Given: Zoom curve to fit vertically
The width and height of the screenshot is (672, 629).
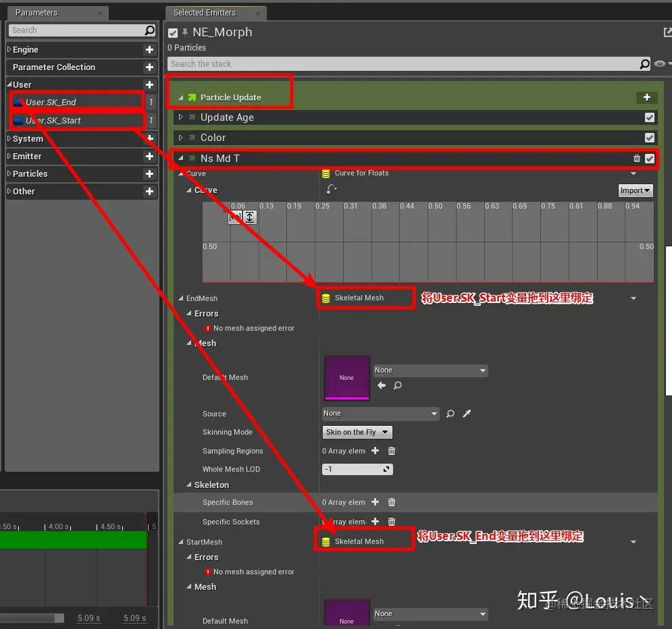Looking at the screenshot, I should point(250,217).
